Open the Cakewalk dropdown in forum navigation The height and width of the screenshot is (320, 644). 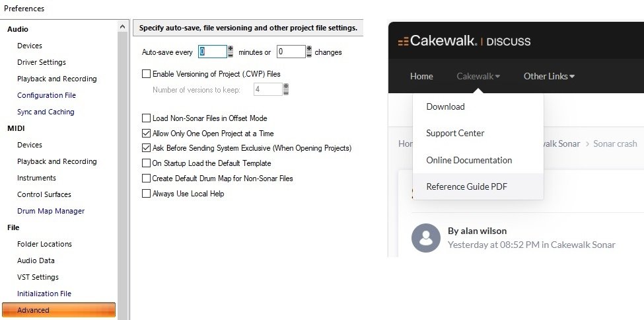click(x=478, y=76)
